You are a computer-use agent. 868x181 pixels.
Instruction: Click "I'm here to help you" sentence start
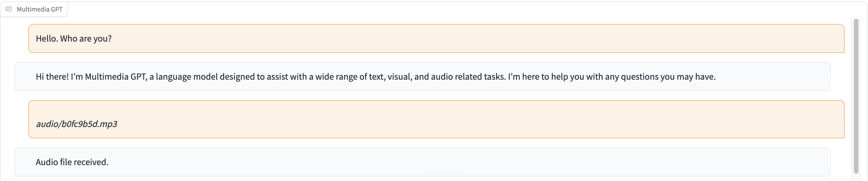coord(546,77)
